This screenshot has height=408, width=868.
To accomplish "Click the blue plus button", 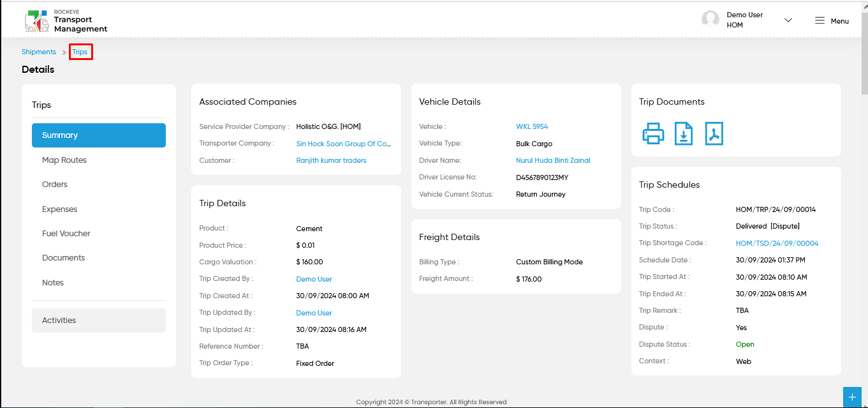I will click(852, 397).
